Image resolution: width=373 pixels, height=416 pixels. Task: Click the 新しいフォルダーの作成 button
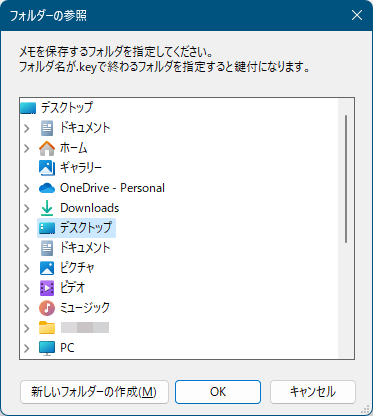point(94,392)
